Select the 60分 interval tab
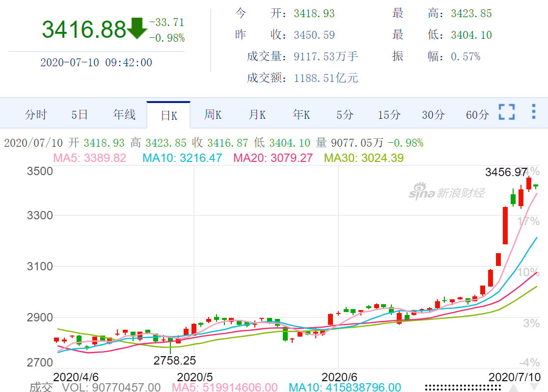The height and width of the screenshot is (392, 548). pyautogui.click(x=477, y=115)
